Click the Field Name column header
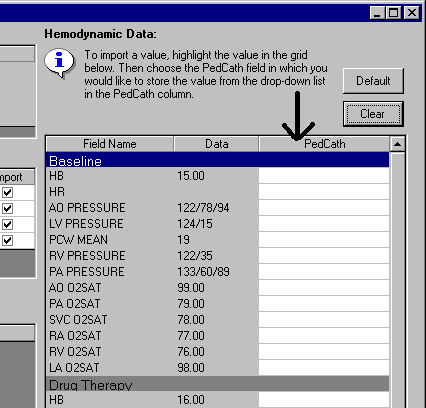This screenshot has width=426, height=408. pyautogui.click(x=110, y=144)
